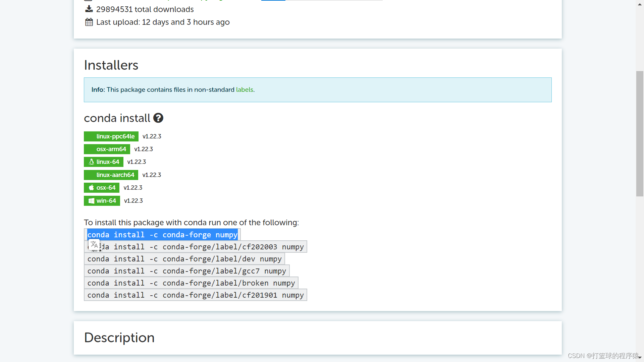The width and height of the screenshot is (644, 362).
Task: Follow the green 'labels' link
Action: pos(245,90)
